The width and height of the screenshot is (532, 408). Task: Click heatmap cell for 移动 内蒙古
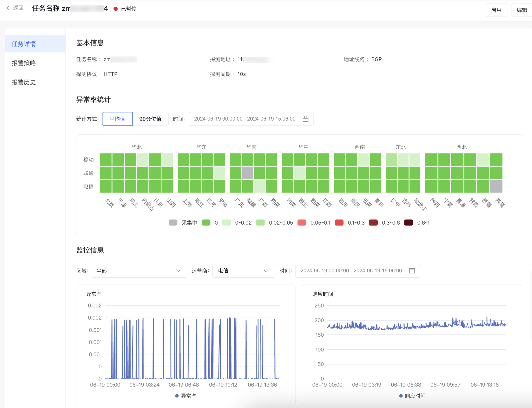tap(143, 160)
